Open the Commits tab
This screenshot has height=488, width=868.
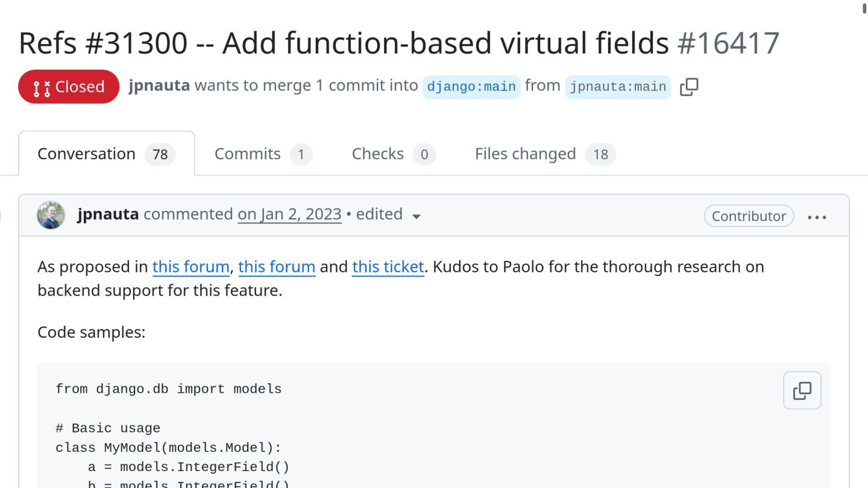[x=263, y=154]
